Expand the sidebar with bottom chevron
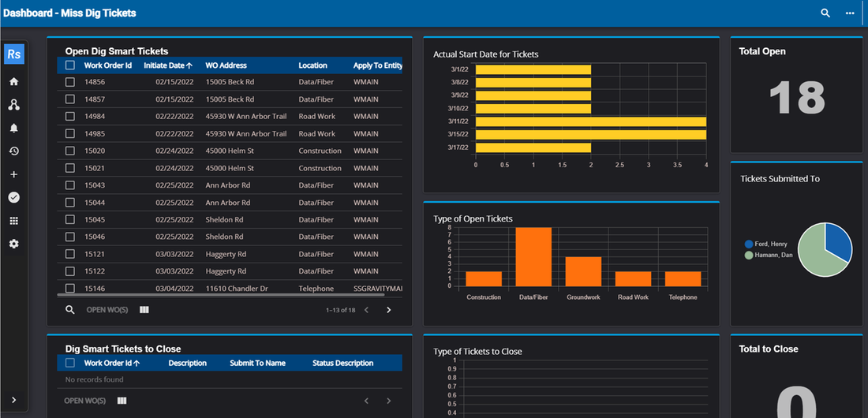This screenshot has width=868, height=418. [13, 400]
